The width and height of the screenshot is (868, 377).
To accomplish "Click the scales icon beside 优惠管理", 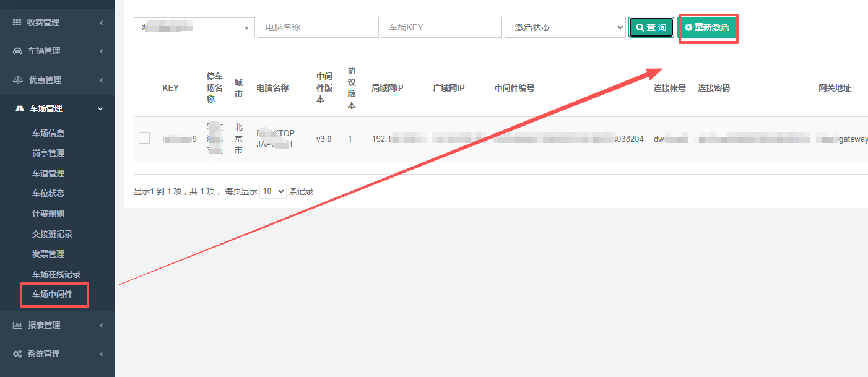I will click(17, 80).
